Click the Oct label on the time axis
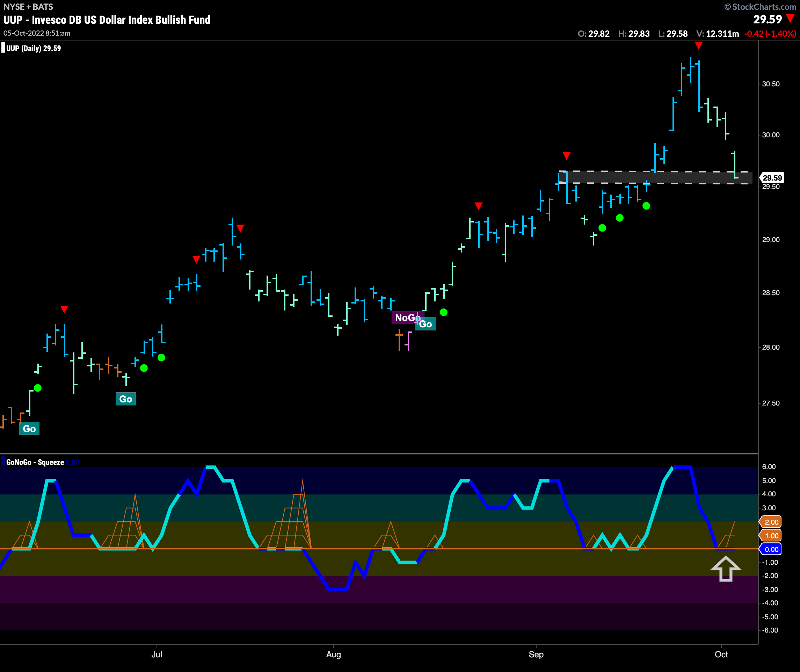This screenshot has height=672, width=800. point(721,655)
